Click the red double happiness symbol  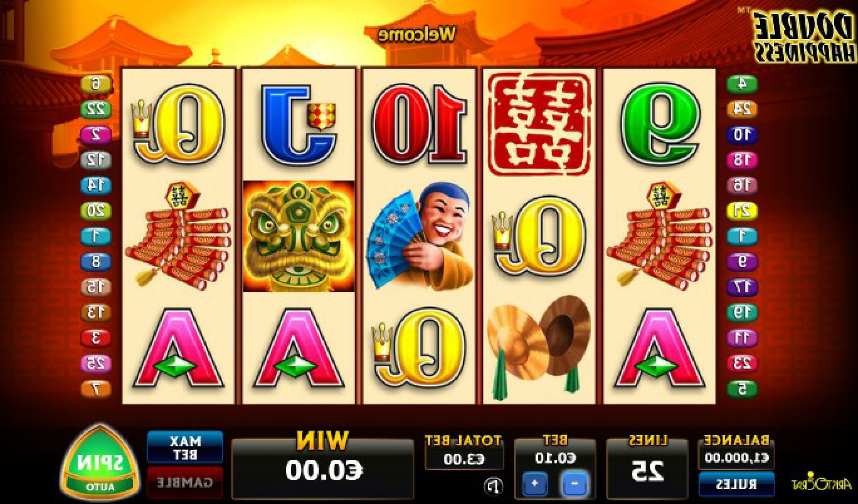pos(539,124)
